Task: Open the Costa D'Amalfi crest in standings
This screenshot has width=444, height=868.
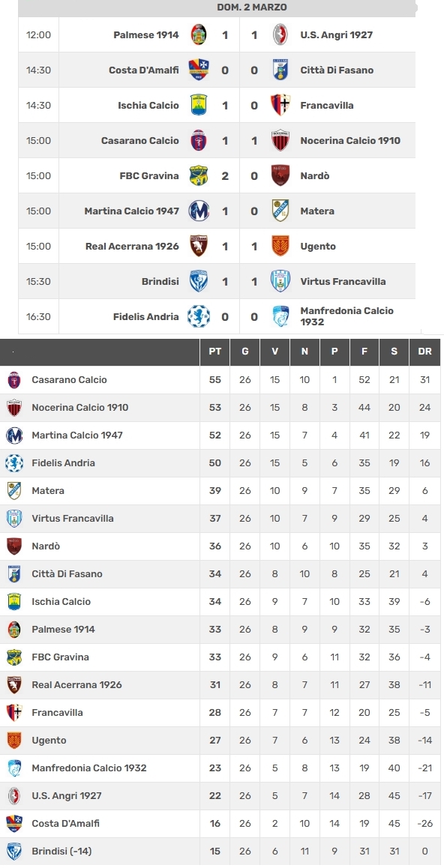Action: coord(14,824)
